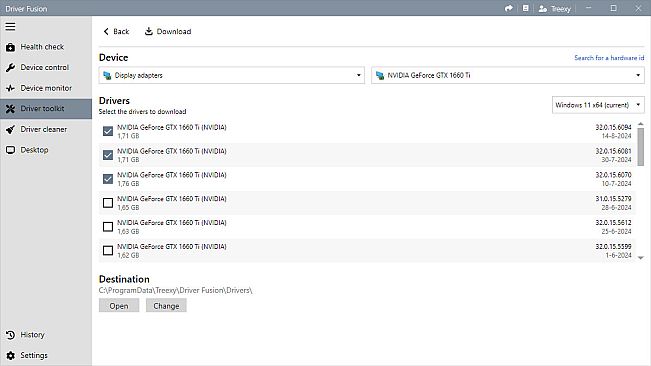Click the Display adapters device icon

point(108,76)
